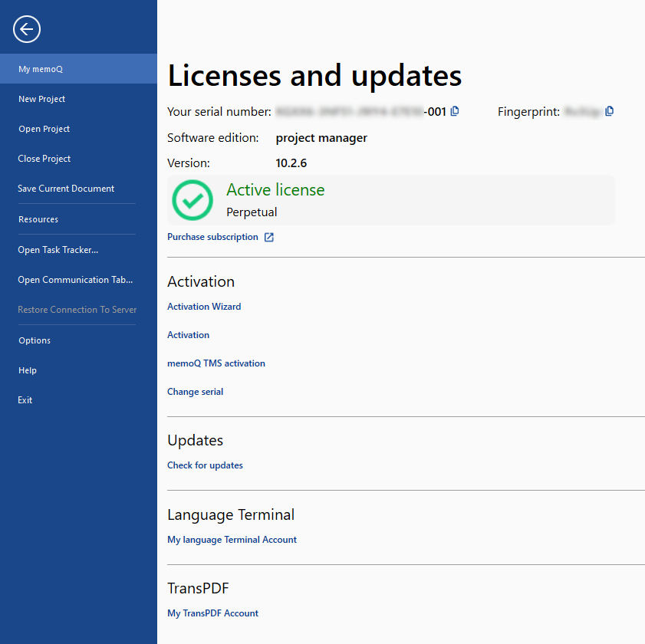Select My memoQ in the sidebar

(x=78, y=69)
